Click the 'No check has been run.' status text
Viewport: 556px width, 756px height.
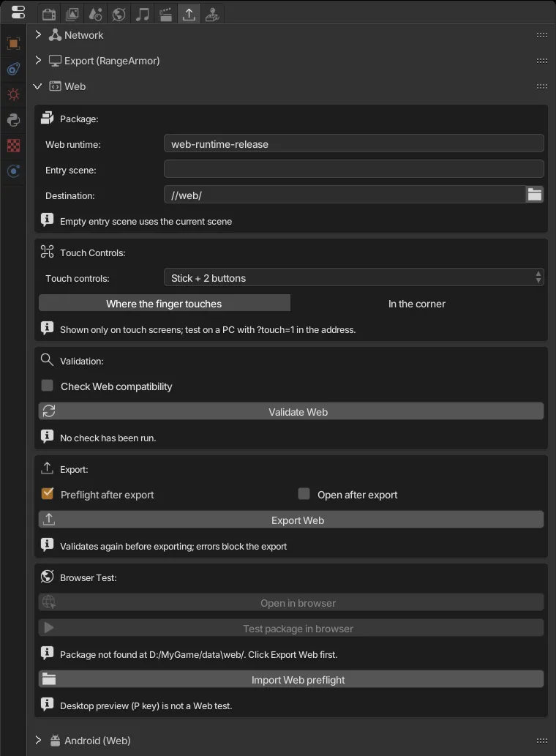click(x=108, y=438)
